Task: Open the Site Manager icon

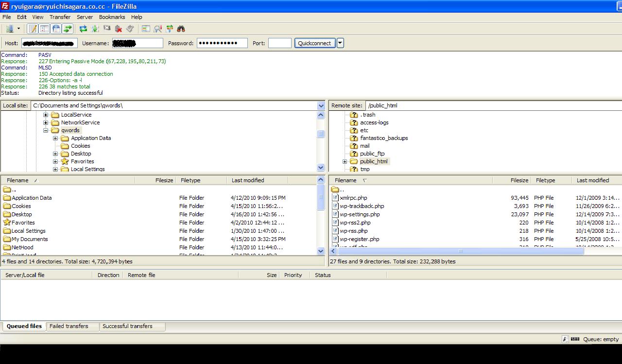Action: point(9,29)
